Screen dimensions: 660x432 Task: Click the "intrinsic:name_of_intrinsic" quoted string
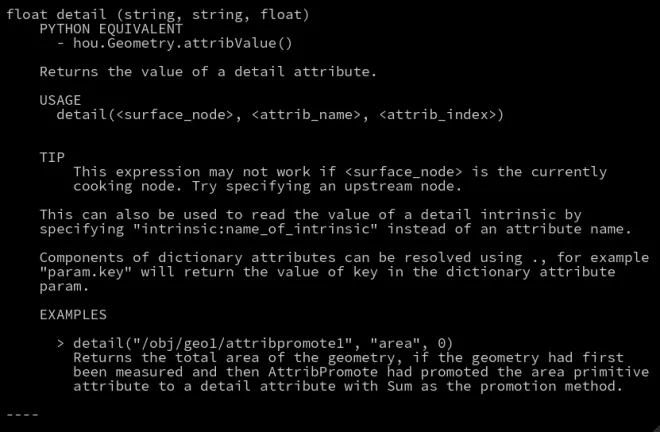tap(255, 229)
